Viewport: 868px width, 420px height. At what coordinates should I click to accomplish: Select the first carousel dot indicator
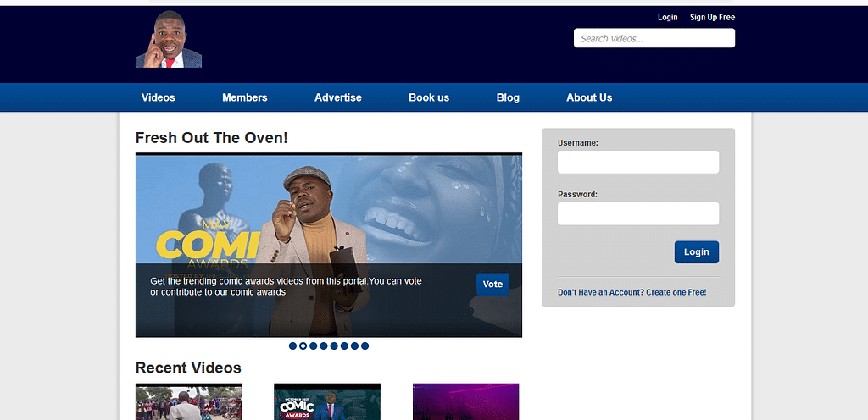(292, 345)
